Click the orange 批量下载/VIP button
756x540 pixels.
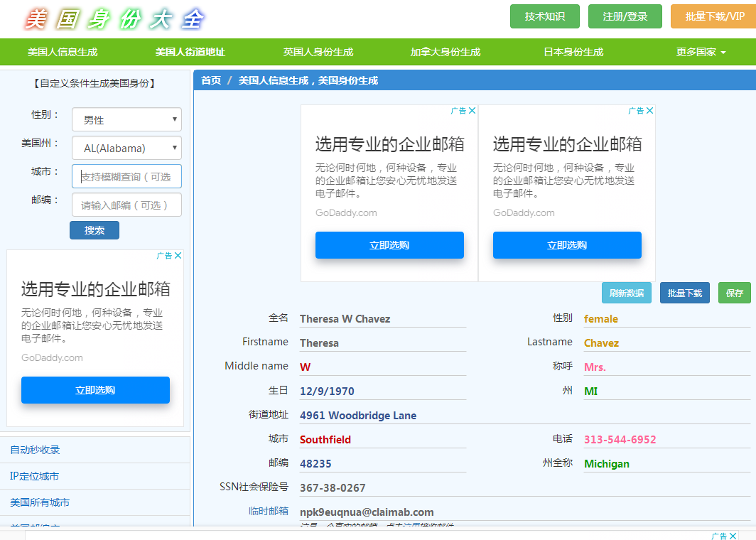(714, 16)
